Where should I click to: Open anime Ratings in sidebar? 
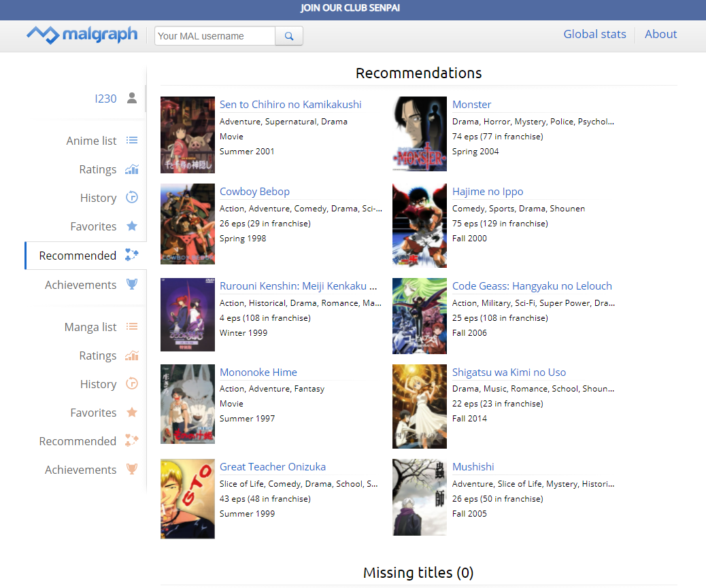[98, 170]
